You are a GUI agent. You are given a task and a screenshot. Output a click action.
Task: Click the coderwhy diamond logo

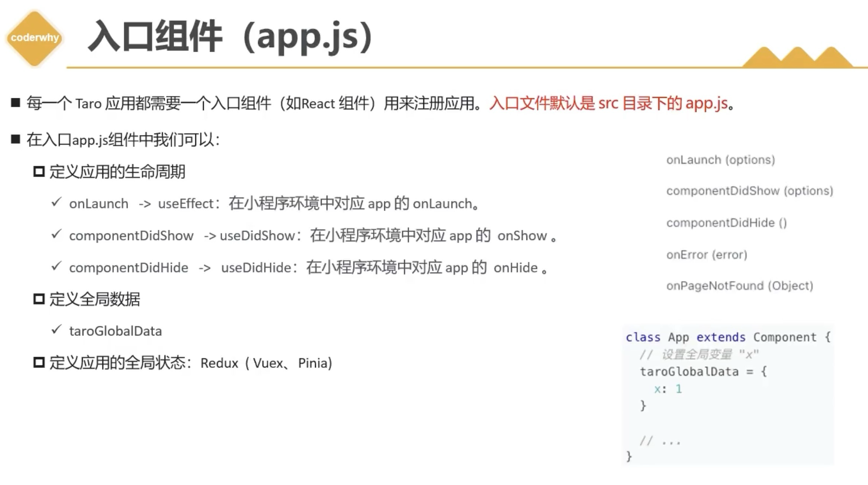35,38
